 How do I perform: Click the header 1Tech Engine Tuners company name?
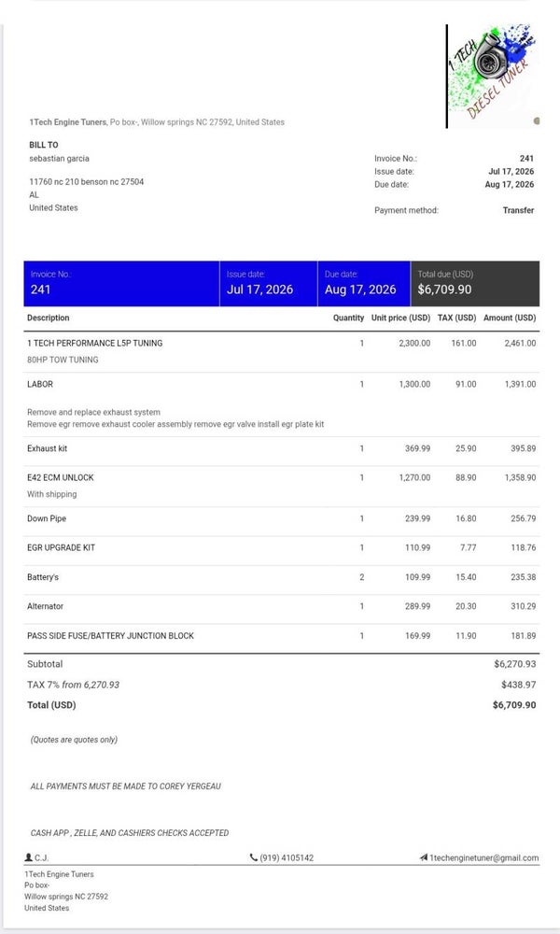pyautogui.click(x=67, y=122)
